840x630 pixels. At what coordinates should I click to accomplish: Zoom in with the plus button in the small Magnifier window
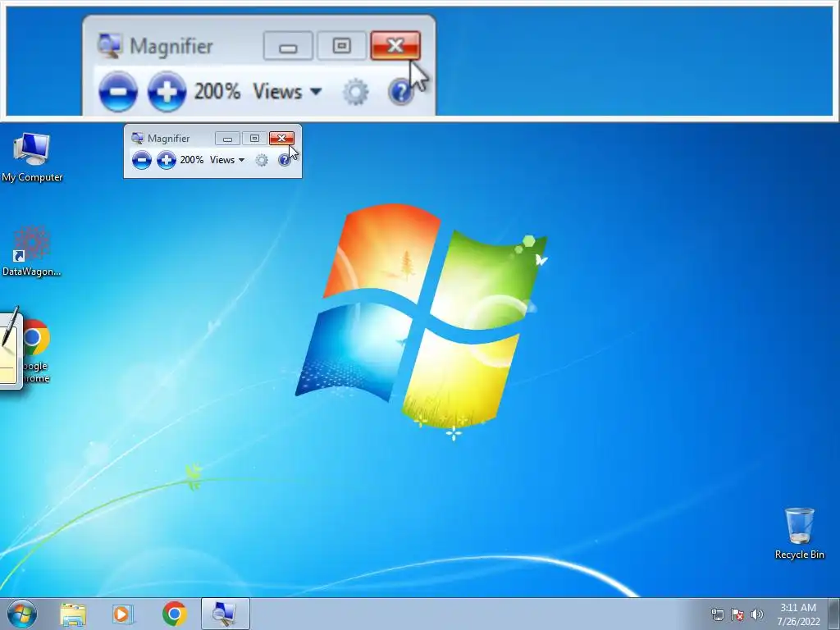coord(166,160)
